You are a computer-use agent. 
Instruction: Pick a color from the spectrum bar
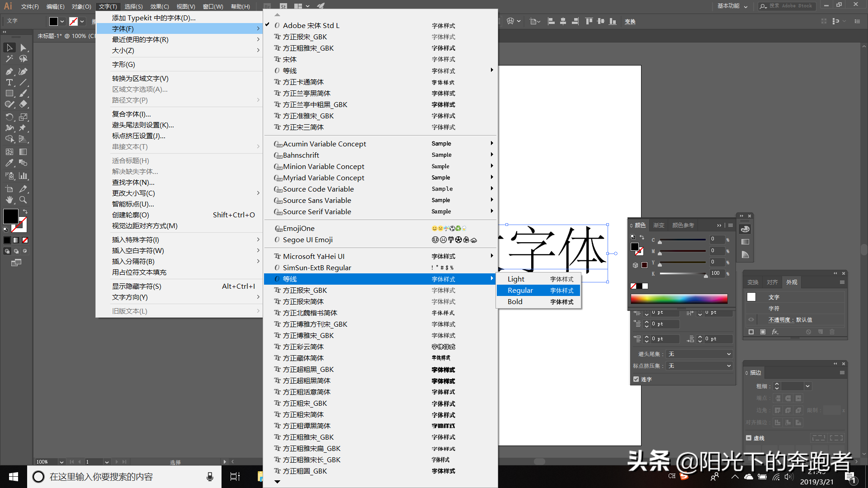click(x=679, y=299)
